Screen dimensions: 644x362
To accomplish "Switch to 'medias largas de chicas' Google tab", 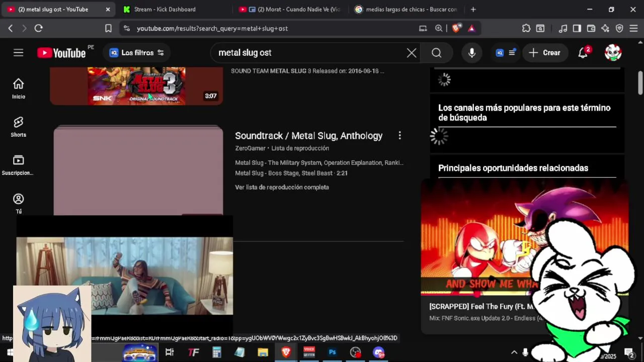I will [x=407, y=10].
